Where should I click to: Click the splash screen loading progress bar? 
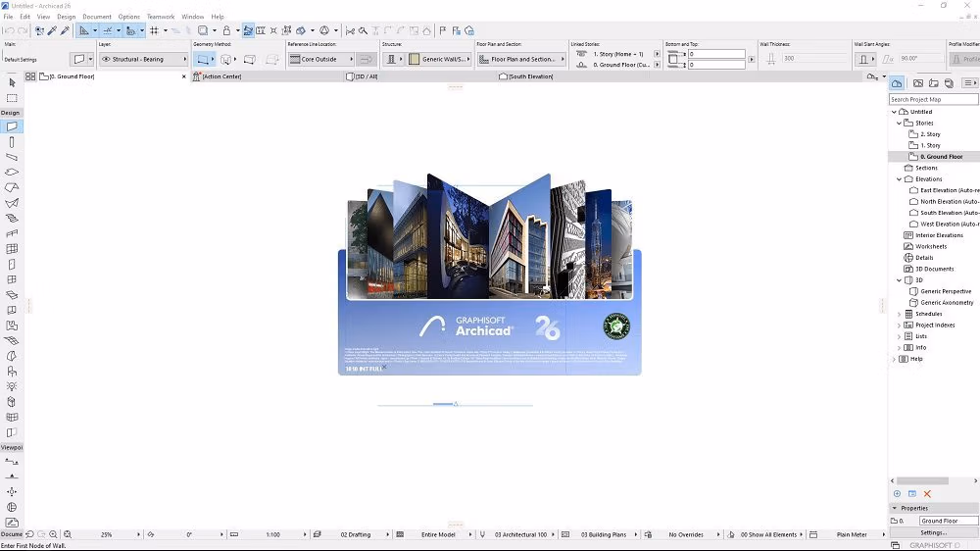(455, 405)
